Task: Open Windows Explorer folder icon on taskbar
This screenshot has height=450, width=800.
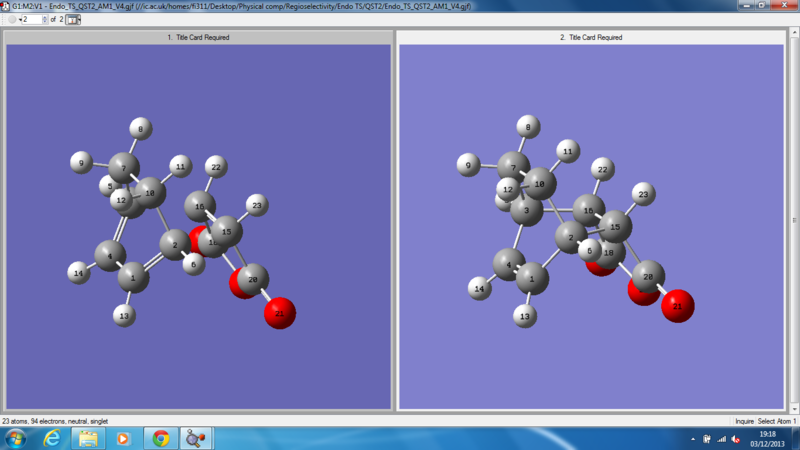Action: pos(88,439)
